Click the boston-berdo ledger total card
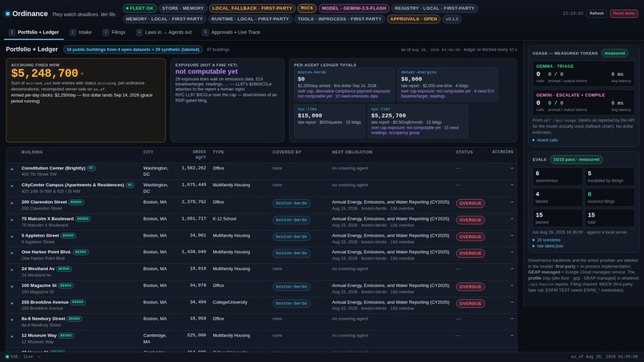644x362 pixels. 344,84
